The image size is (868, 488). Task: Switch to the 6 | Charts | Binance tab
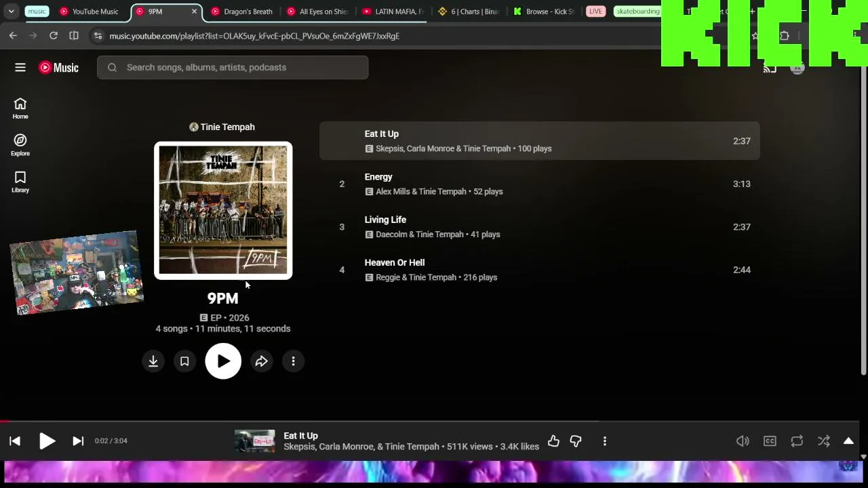[x=469, y=12]
